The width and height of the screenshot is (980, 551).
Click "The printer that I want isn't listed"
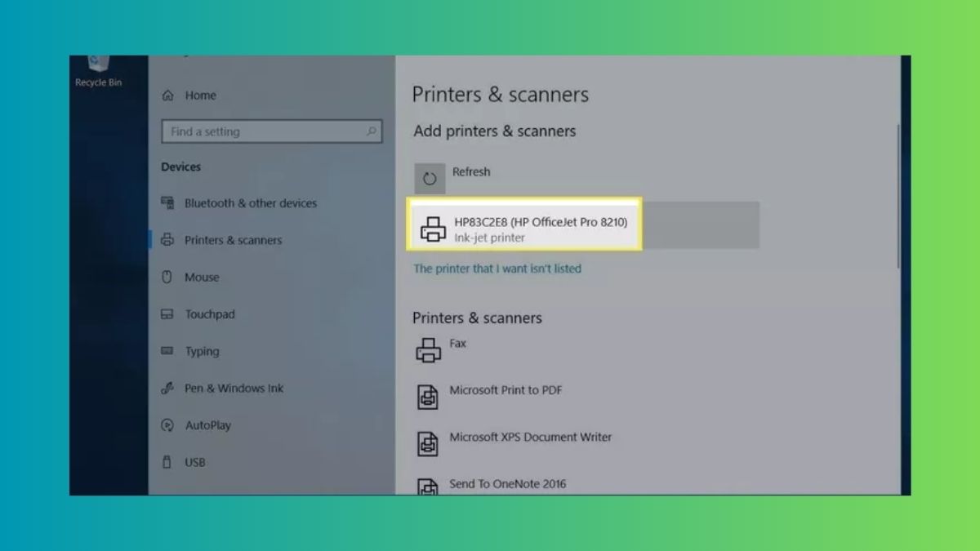[x=497, y=269]
